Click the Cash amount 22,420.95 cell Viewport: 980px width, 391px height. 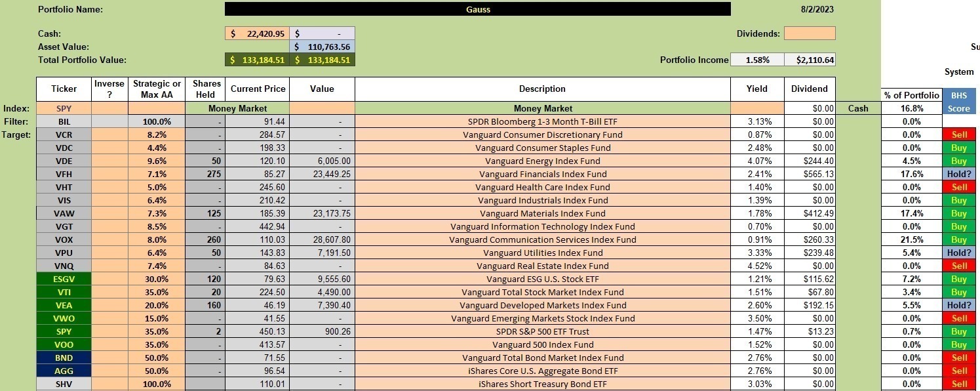point(257,33)
